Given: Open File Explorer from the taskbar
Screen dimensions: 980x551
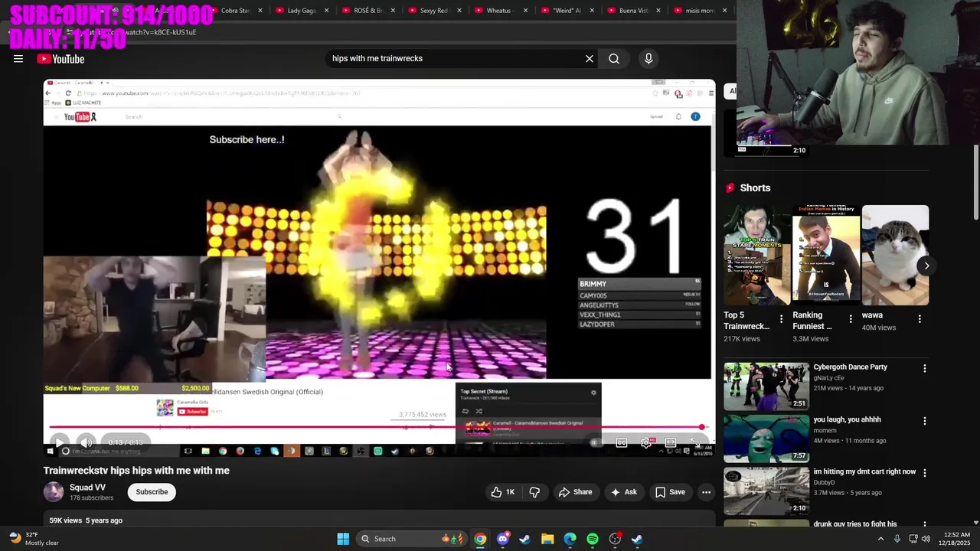Looking at the screenshot, I should pyautogui.click(x=547, y=539).
